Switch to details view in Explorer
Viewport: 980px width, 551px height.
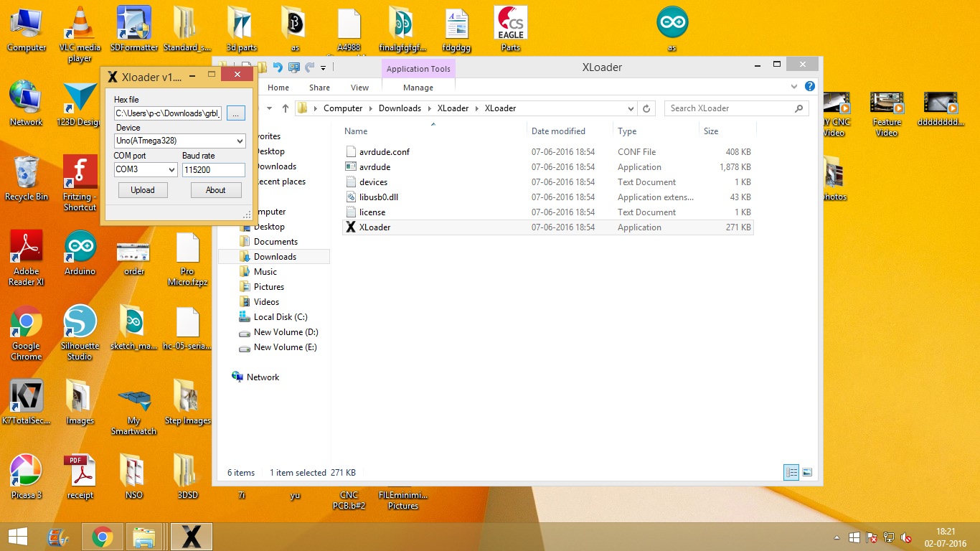click(x=791, y=472)
